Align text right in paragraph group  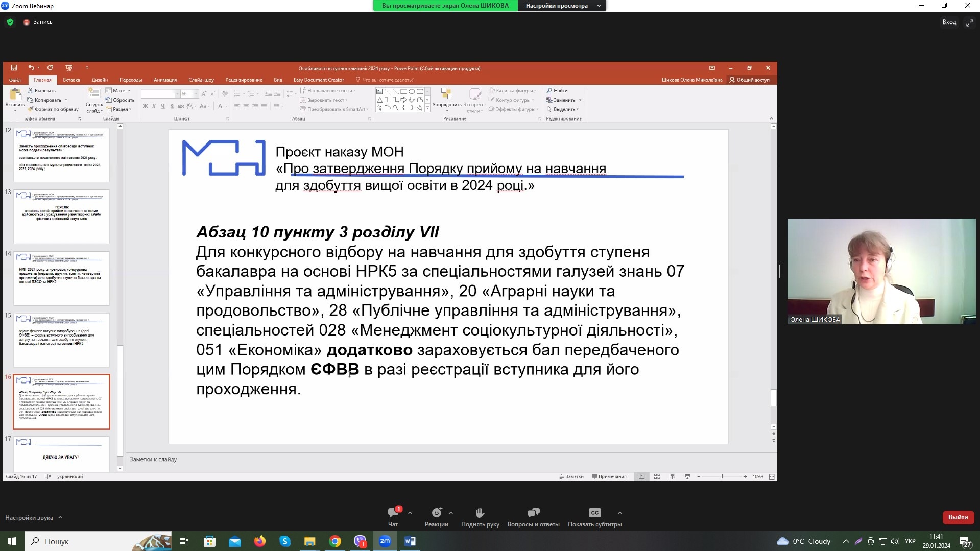(255, 106)
